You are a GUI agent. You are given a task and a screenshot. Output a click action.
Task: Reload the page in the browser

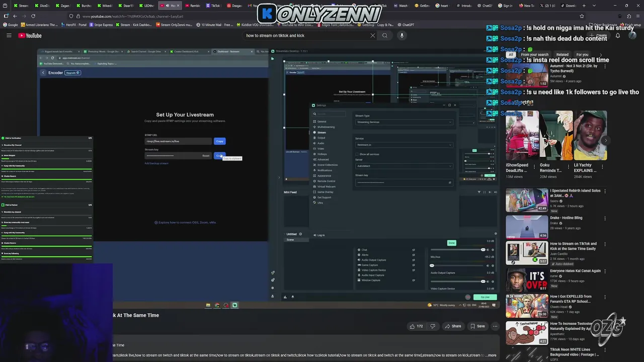(x=33, y=16)
